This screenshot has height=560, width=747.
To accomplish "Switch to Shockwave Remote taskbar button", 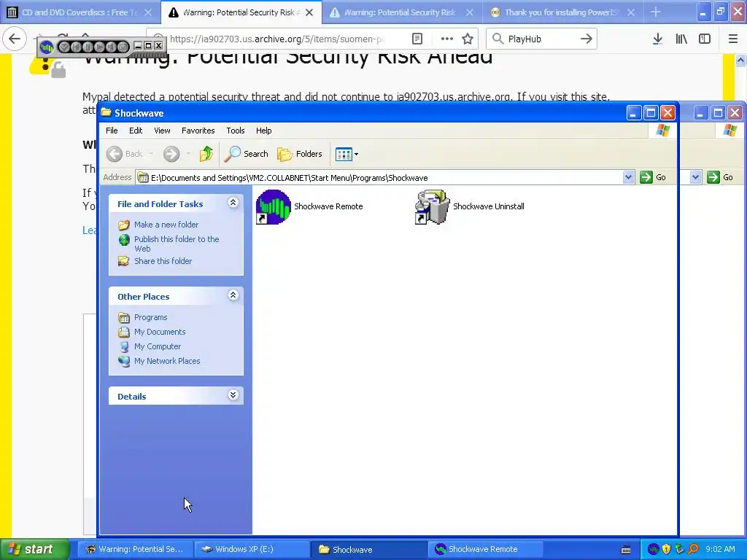I will point(486,549).
